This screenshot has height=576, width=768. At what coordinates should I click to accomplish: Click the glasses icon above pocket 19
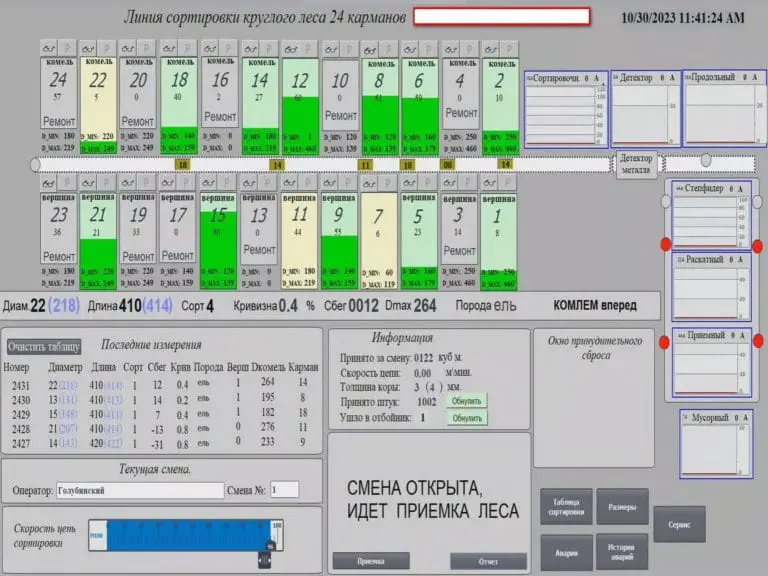(x=128, y=183)
